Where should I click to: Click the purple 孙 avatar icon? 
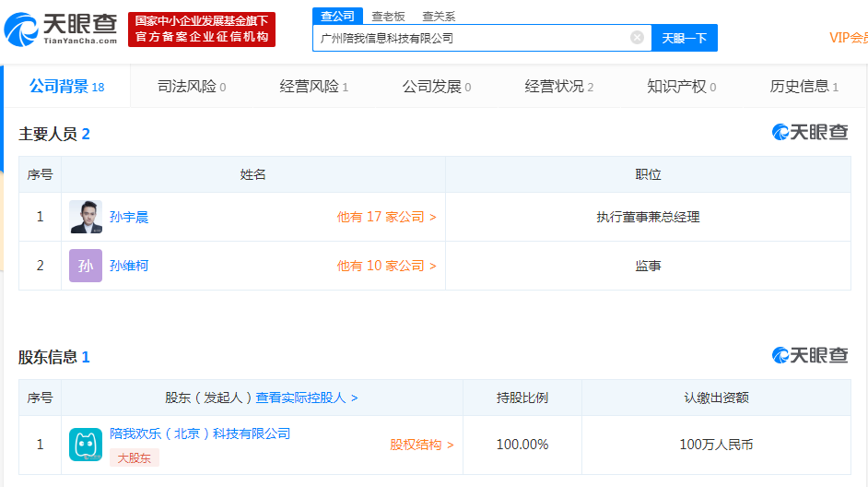[x=86, y=266]
